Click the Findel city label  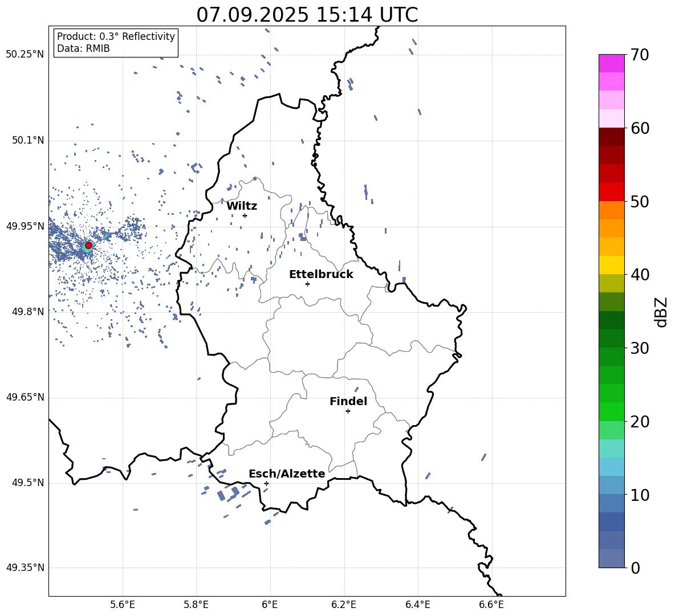[x=348, y=401]
